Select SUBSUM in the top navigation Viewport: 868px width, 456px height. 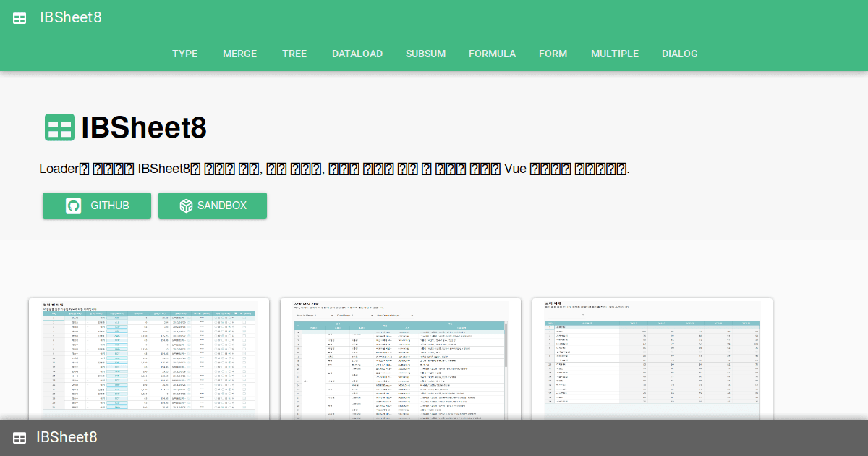425,54
